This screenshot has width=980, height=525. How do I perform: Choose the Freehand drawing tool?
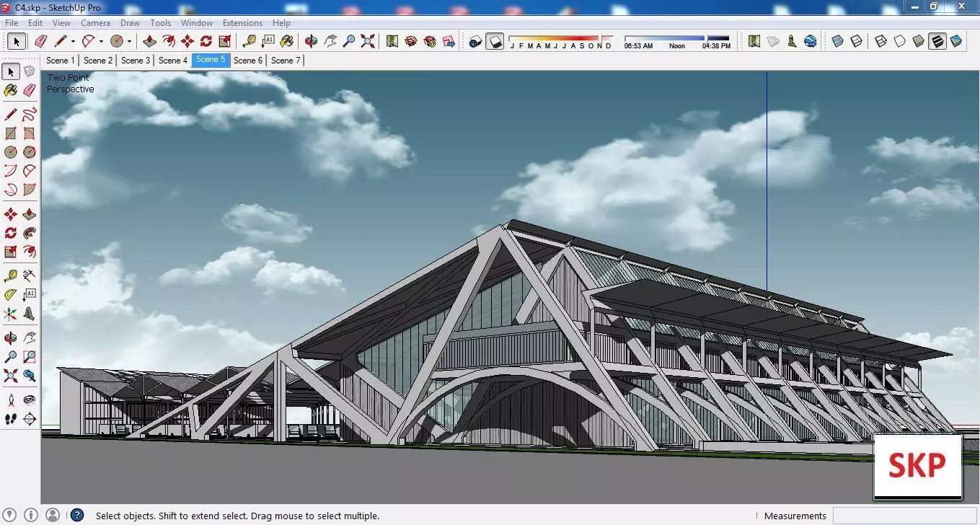tap(30, 115)
